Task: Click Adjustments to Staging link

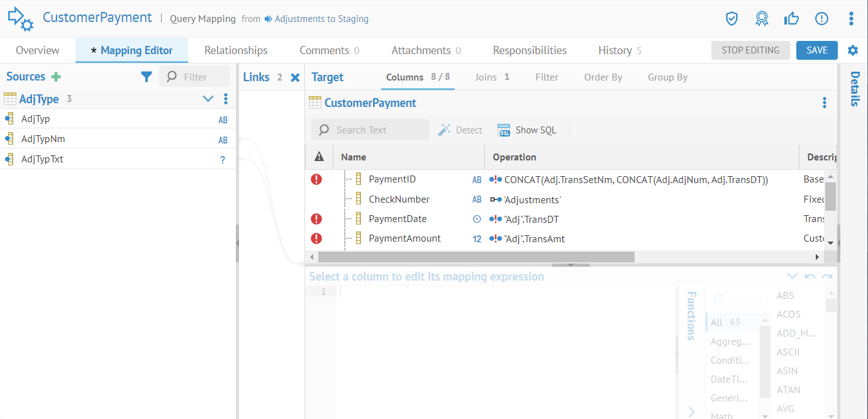Action: pos(321,19)
